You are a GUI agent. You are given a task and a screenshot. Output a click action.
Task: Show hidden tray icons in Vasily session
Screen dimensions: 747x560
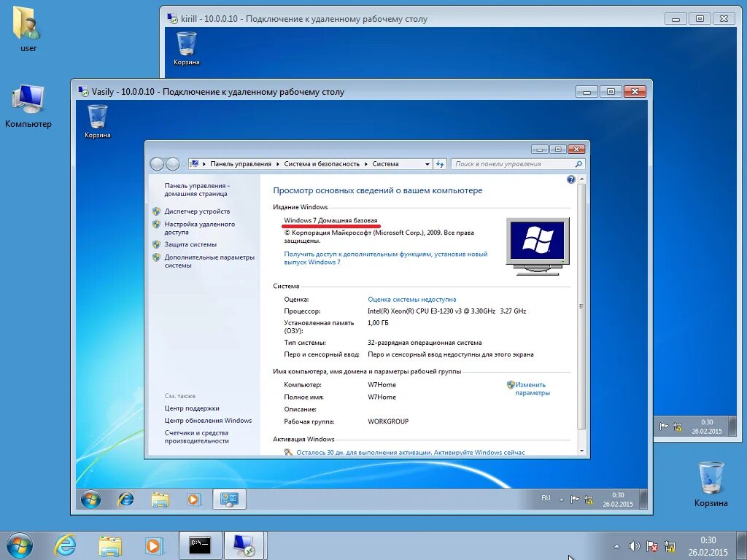pos(561,499)
